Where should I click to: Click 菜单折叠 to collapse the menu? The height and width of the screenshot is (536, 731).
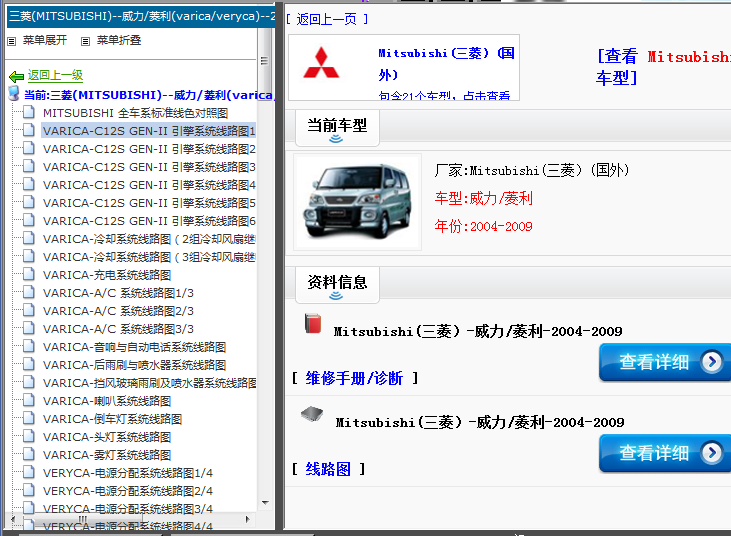(119, 41)
